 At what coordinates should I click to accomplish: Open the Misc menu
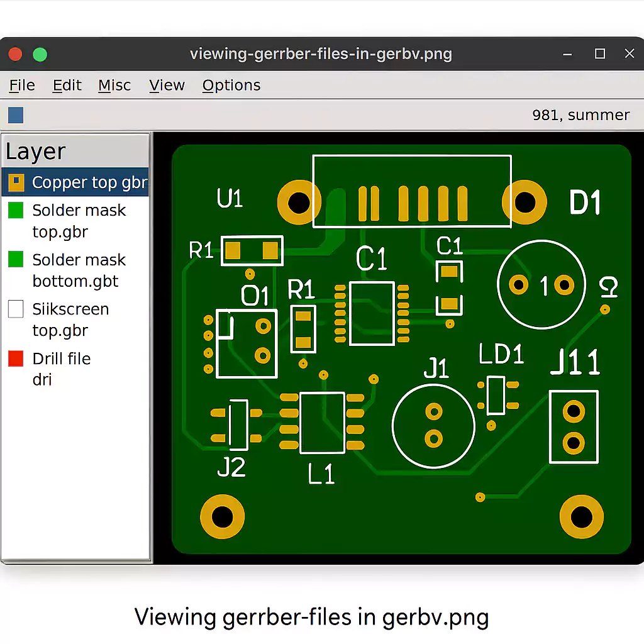point(114,85)
